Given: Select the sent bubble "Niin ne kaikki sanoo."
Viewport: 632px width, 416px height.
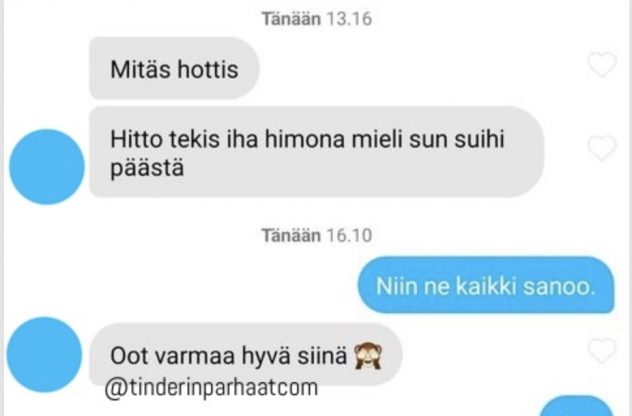Looking at the screenshot, I should coord(486,285).
